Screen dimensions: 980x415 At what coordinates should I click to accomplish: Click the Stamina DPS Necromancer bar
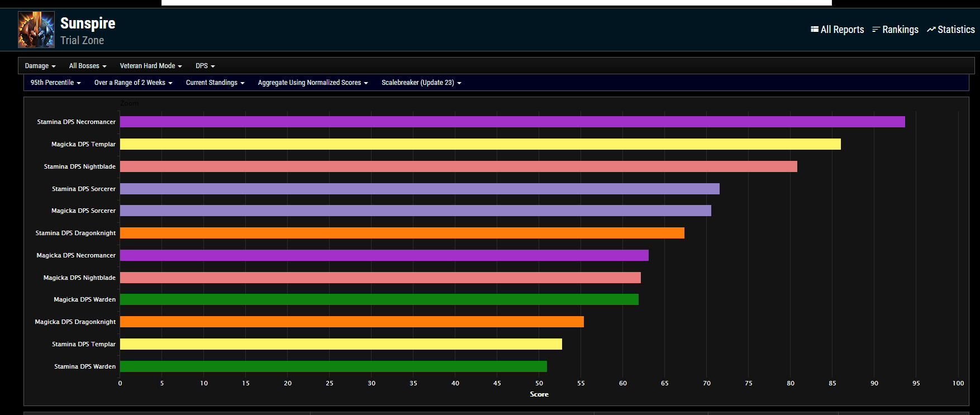[x=512, y=122]
